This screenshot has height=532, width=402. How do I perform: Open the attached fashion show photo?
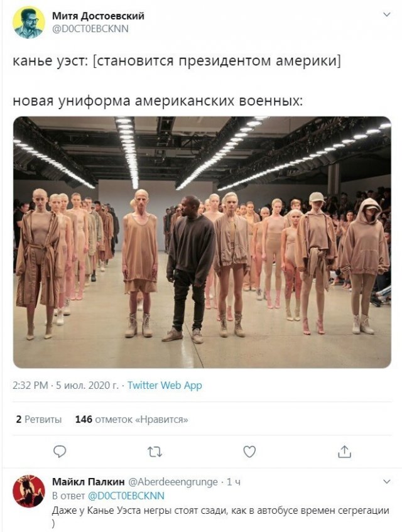(202, 242)
